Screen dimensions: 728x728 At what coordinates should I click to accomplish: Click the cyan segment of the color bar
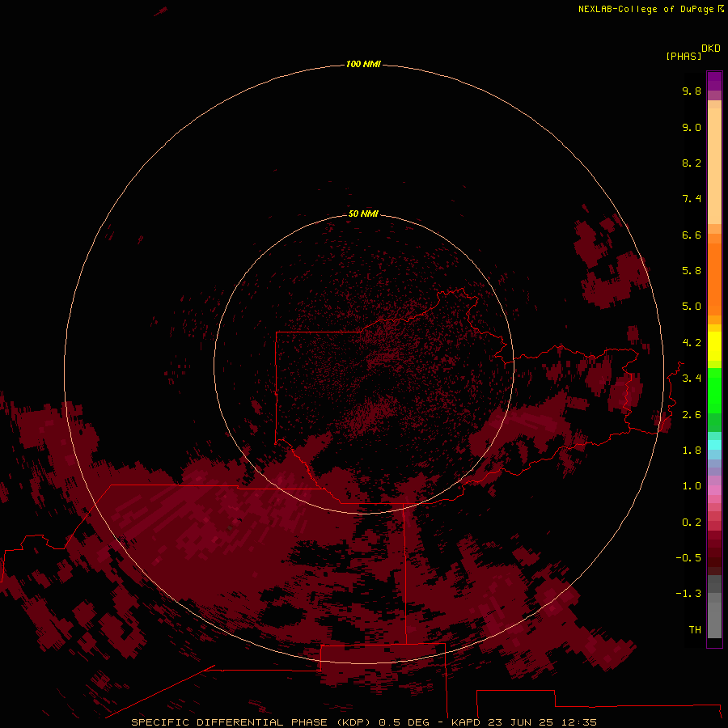(714, 445)
